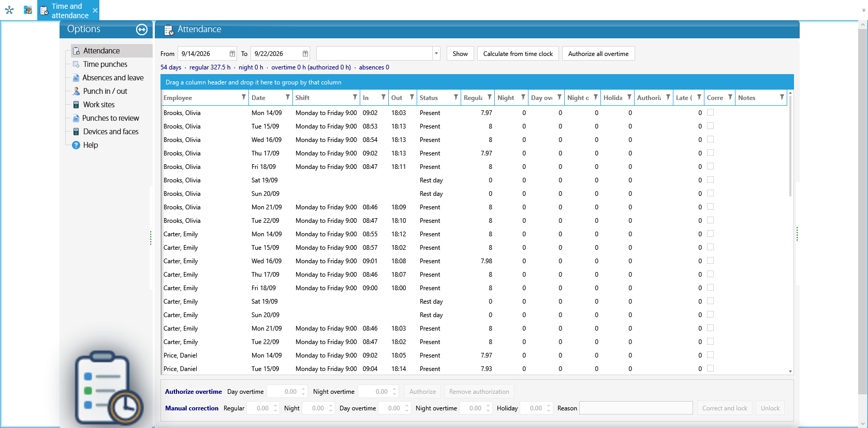Screen dimensions: 868x428
Task: Tick correction checkbox for Carter, Emily Wed 16/09
Action: [x=711, y=261]
